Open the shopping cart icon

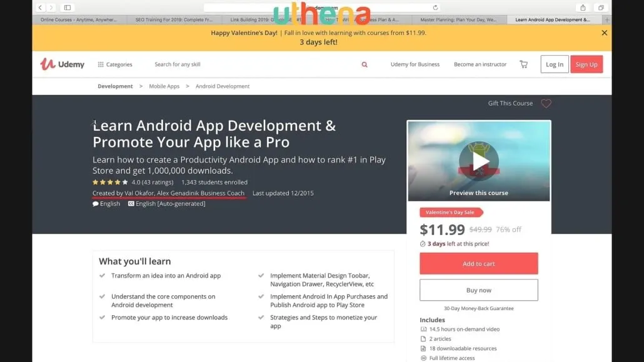click(524, 64)
